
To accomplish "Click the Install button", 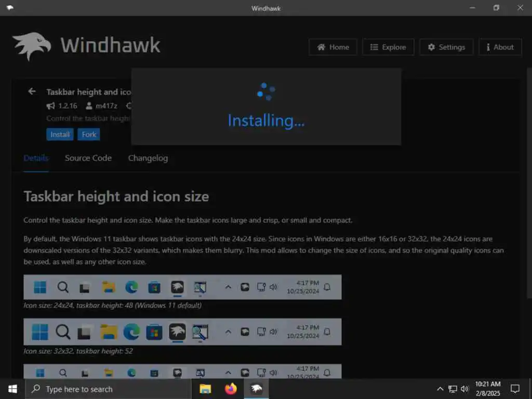I will 60,135.
